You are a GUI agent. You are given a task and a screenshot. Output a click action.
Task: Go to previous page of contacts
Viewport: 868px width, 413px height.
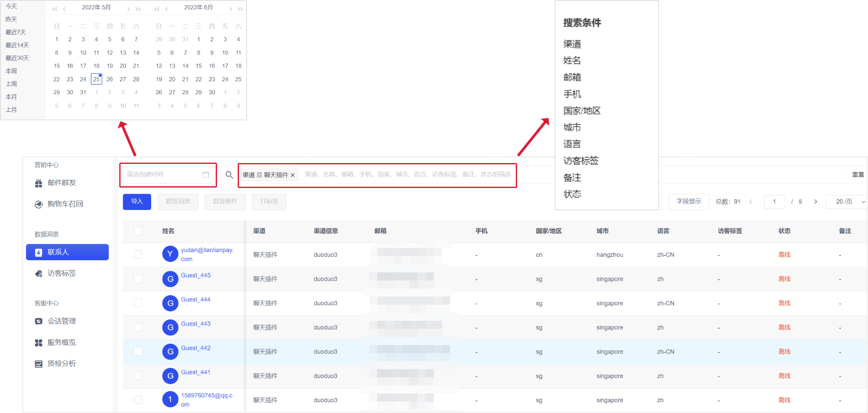750,202
